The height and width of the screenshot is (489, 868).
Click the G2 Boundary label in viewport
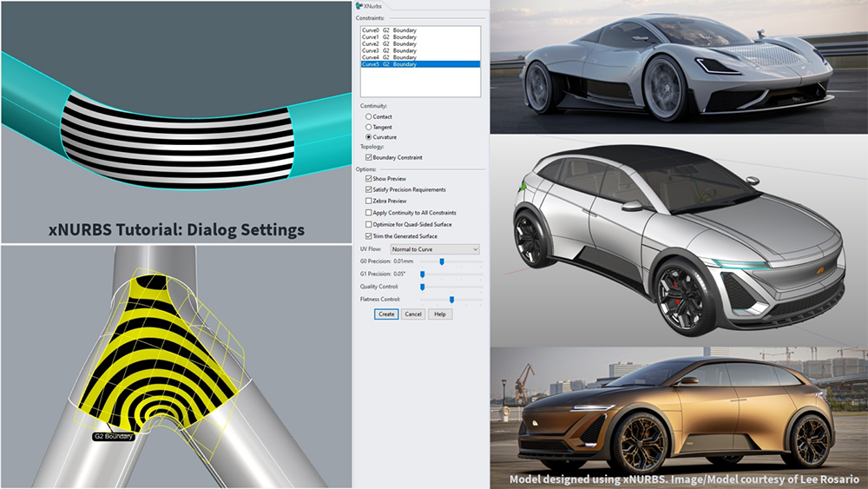point(114,436)
